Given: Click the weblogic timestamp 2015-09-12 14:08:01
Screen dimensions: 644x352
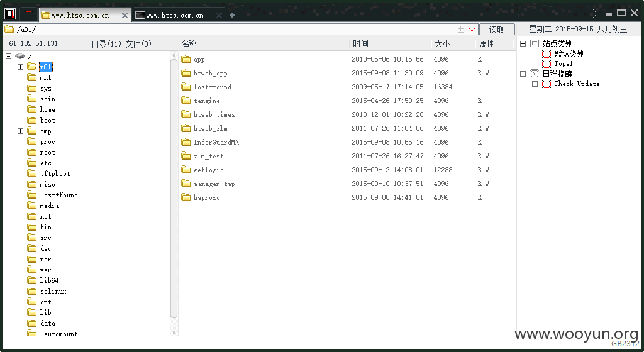Looking at the screenshot, I should (x=387, y=170).
